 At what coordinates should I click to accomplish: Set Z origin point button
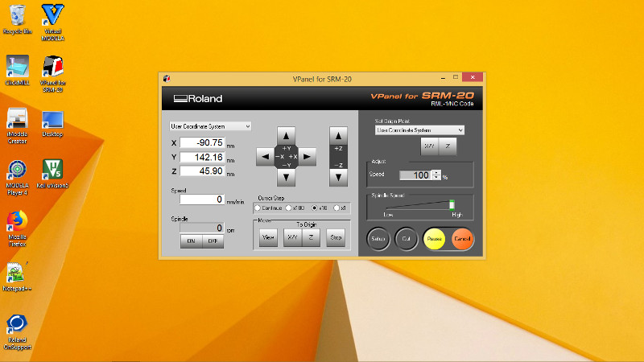(448, 146)
